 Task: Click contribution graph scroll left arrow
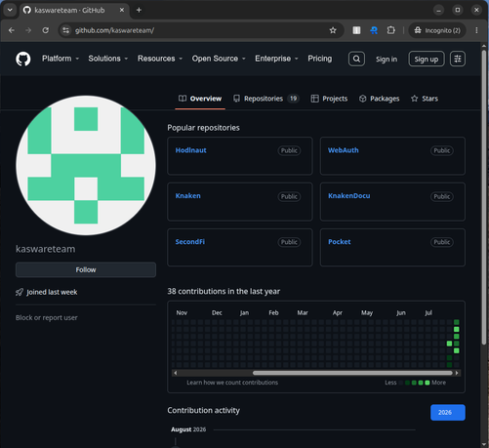176,373
